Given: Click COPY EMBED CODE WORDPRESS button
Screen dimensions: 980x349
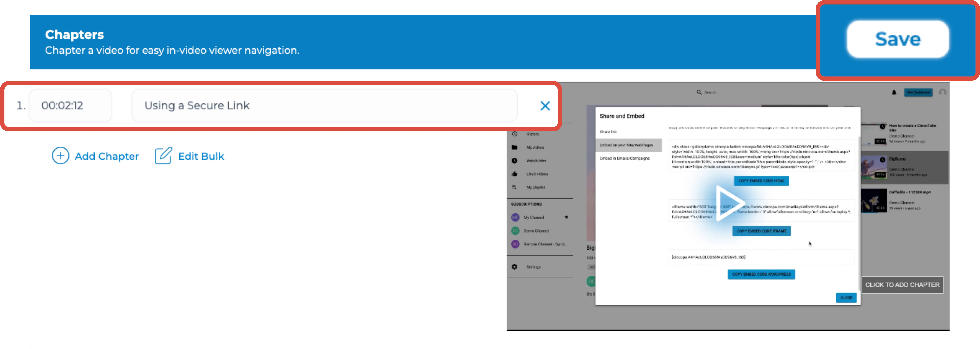Looking at the screenshot, I should coord(761,274).
